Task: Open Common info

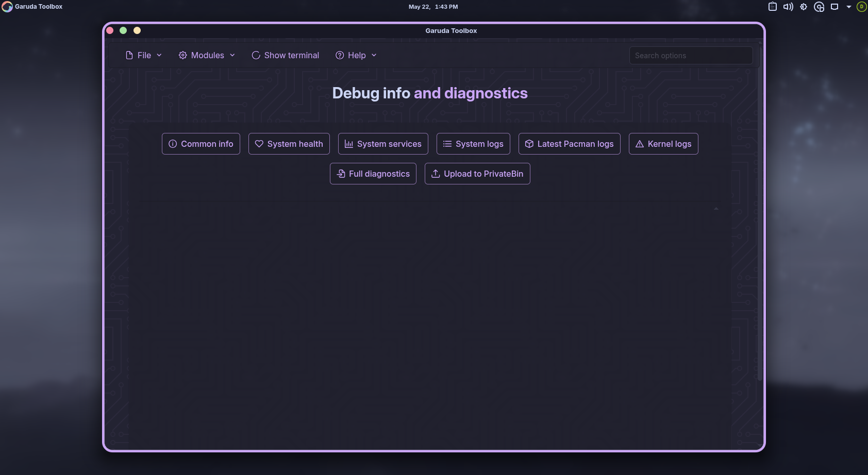Action: pyautogui.click(x=201, y=144)
